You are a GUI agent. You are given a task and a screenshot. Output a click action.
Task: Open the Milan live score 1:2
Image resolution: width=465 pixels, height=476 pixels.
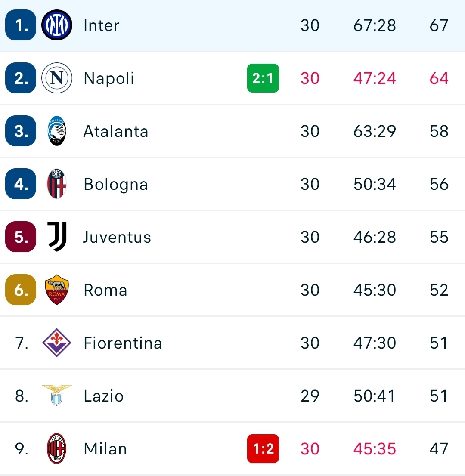pos(263,448)
